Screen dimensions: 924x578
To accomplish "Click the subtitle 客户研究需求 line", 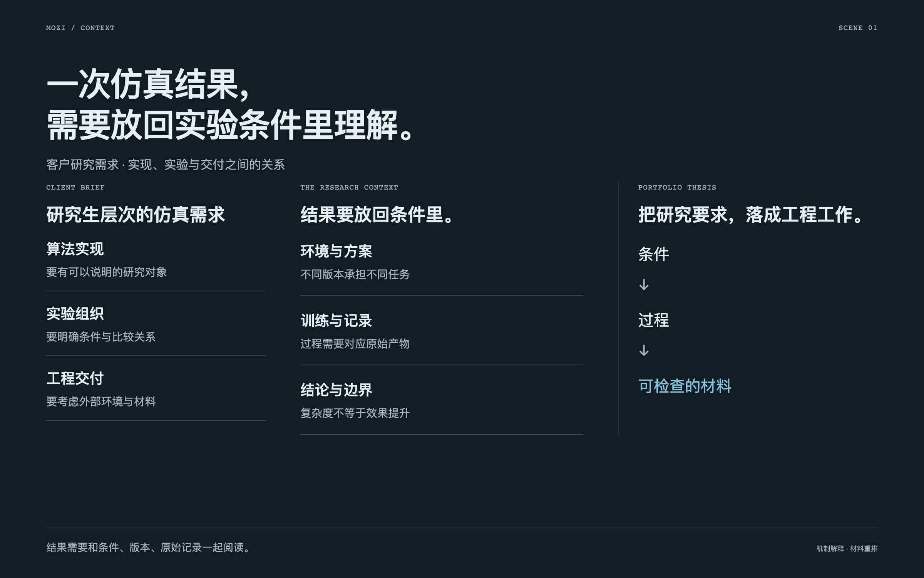I will coord(166,165).
